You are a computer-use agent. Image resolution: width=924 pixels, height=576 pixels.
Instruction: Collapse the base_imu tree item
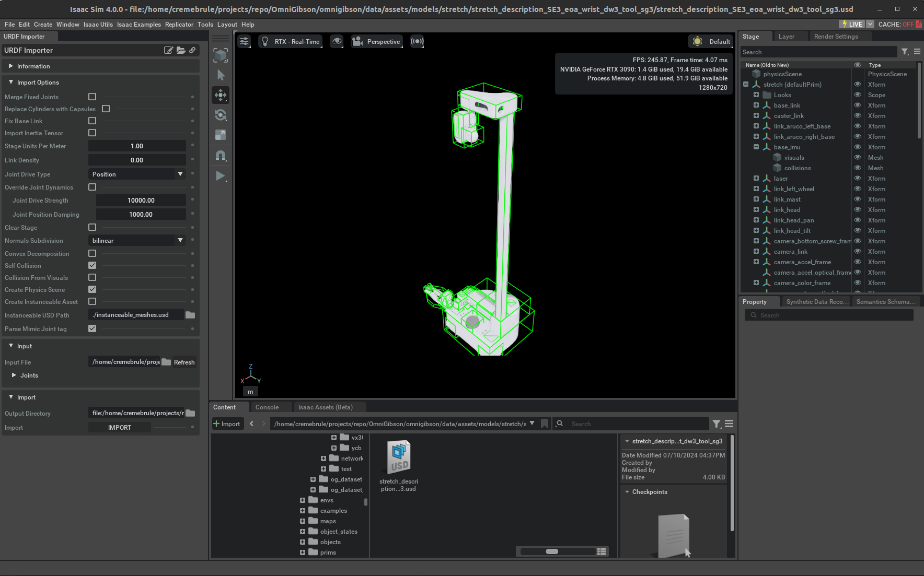756,147
